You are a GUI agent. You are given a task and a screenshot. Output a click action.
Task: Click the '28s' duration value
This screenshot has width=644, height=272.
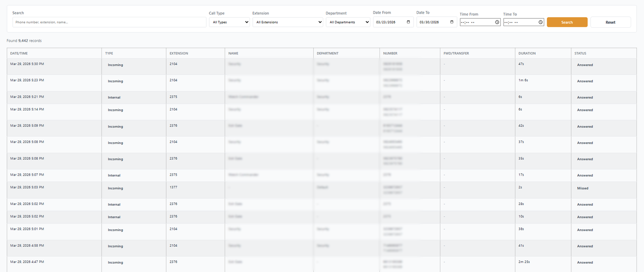tap(521, 204)
